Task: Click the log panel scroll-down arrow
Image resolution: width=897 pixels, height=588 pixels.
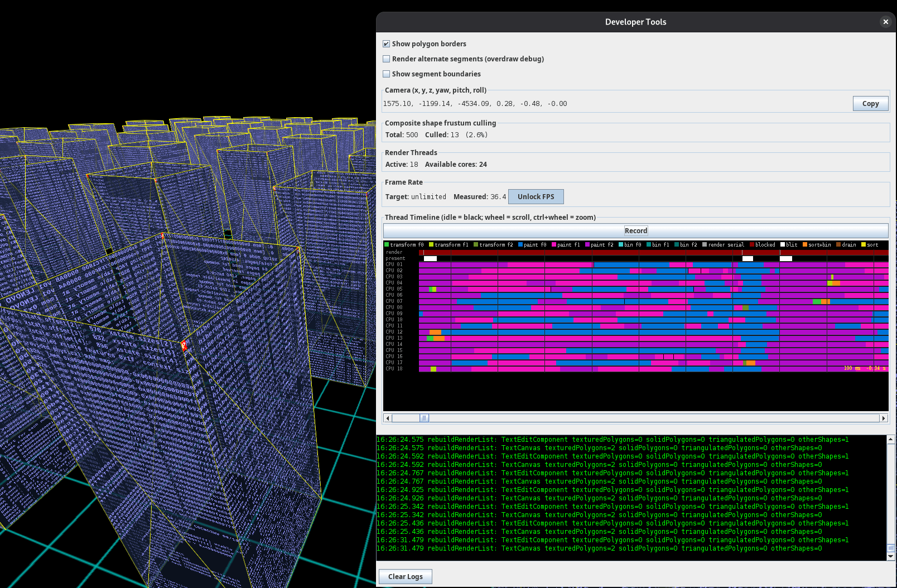Action: pyautogui.click(x=891, y=556)
